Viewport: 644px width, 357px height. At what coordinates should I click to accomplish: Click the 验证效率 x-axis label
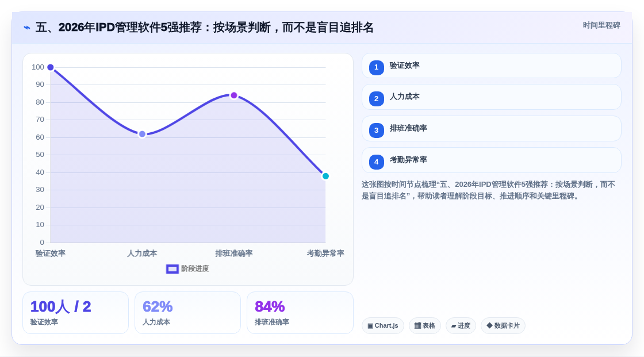pyautogui.click(x=51, y=254)
